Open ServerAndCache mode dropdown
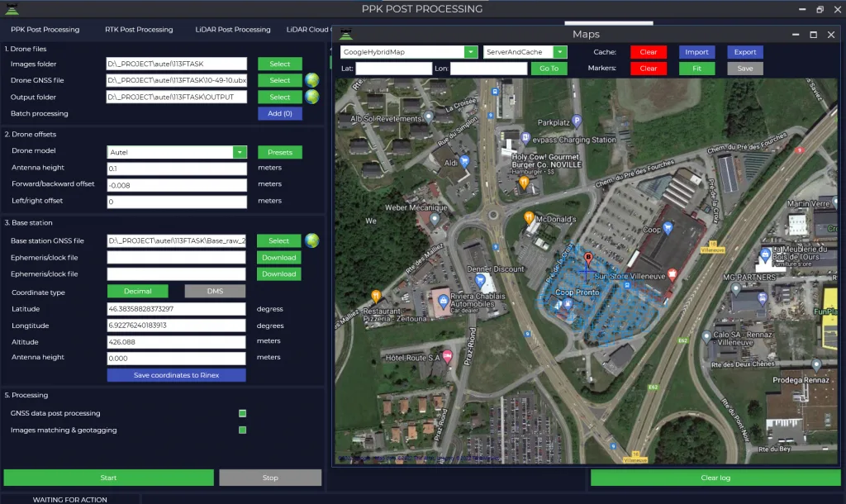This screenshot has height=504, width=846. point(561,52)
